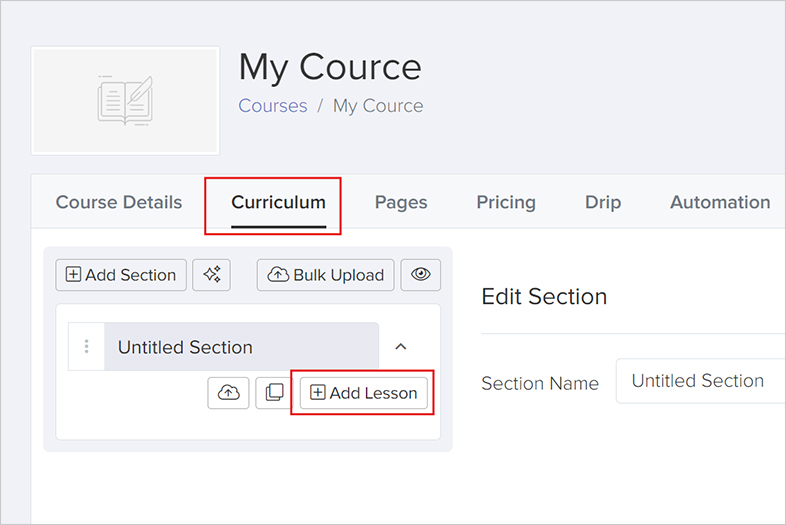Open the Course Details tab
This screenshot has width=786, height=525.
pos(119,202)
